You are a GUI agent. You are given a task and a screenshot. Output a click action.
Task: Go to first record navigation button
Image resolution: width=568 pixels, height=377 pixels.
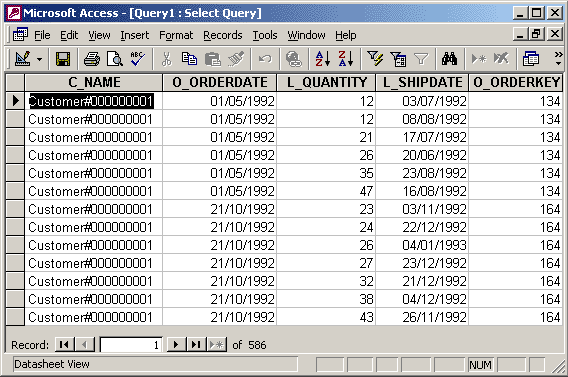tap(64, 344)
